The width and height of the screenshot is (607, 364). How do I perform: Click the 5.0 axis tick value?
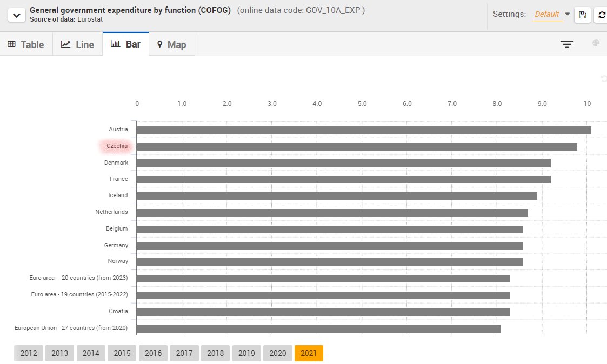(362, 104)
